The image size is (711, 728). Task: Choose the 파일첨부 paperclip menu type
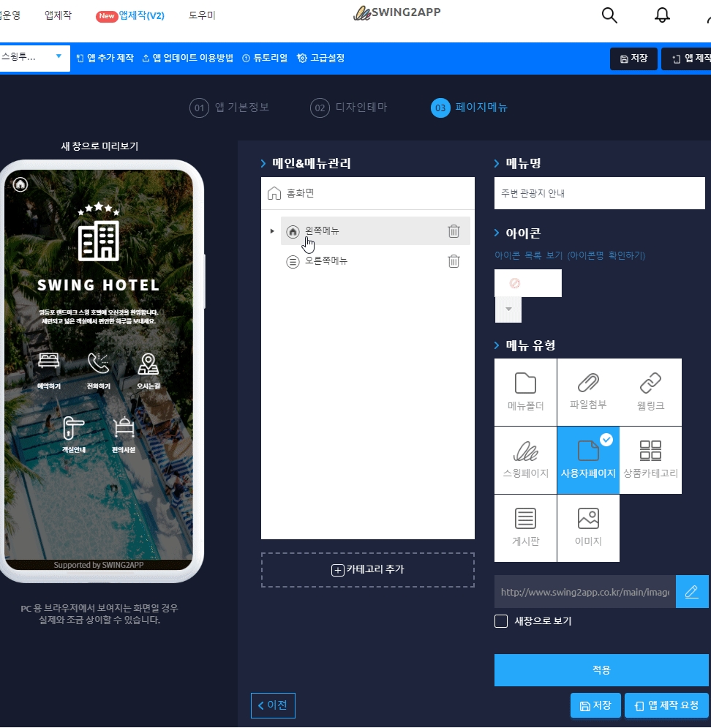588,392
